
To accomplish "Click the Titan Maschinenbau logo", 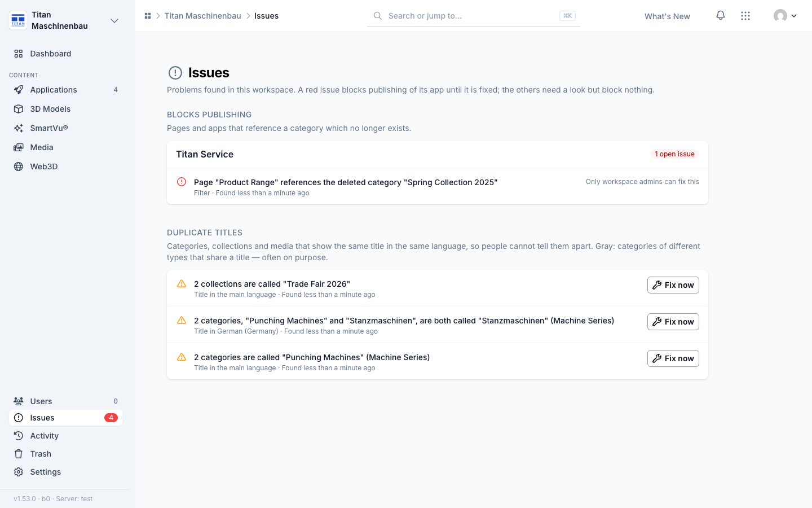I will pos(18,20).
